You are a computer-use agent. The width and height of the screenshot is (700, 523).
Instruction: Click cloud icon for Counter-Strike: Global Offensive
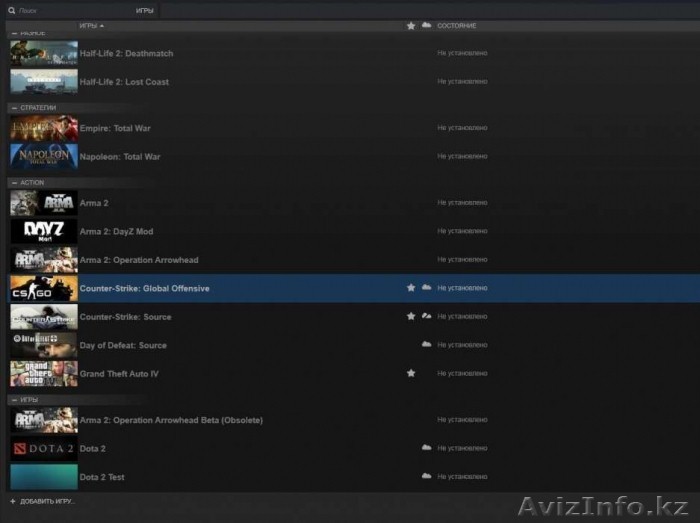pyautogui.click(x=426, y=287)
